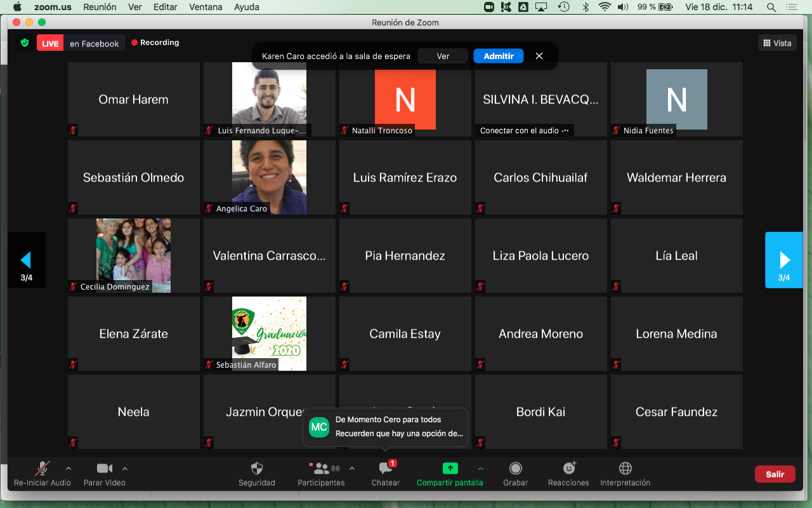Open the Reunión menu in menu bar
This screenshot has width=812, height=508.
(98, 7)
